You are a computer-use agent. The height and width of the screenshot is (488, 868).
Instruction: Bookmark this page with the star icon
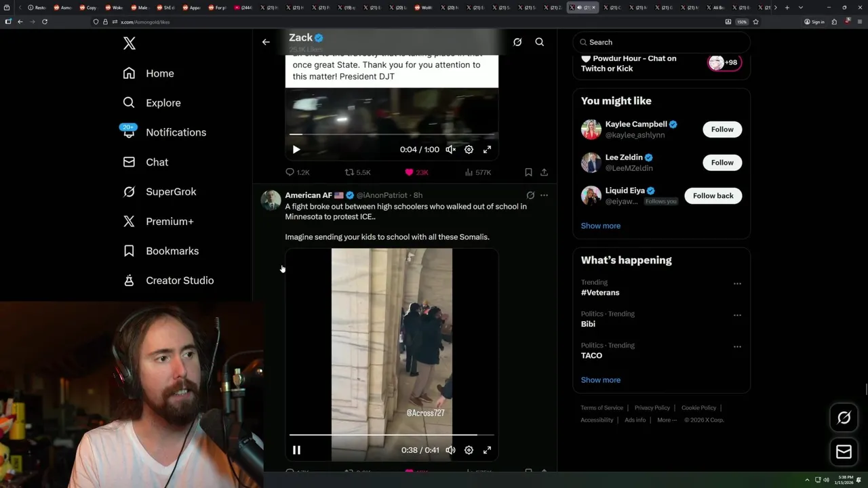(x=755, y=22)
